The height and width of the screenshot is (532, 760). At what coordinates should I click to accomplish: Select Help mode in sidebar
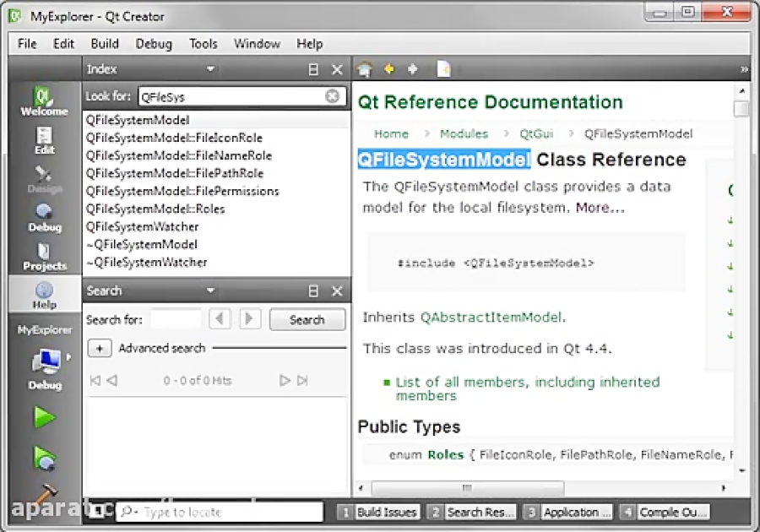[44, 295]
